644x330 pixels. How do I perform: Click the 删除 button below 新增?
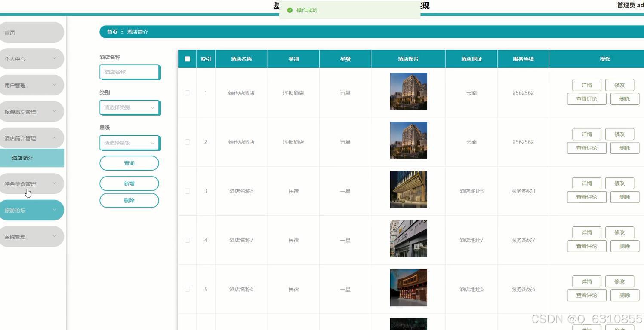(x=129, y=200)
